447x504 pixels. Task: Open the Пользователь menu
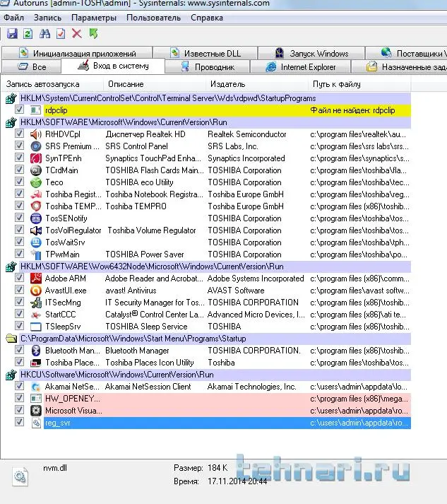pos(153,18)
